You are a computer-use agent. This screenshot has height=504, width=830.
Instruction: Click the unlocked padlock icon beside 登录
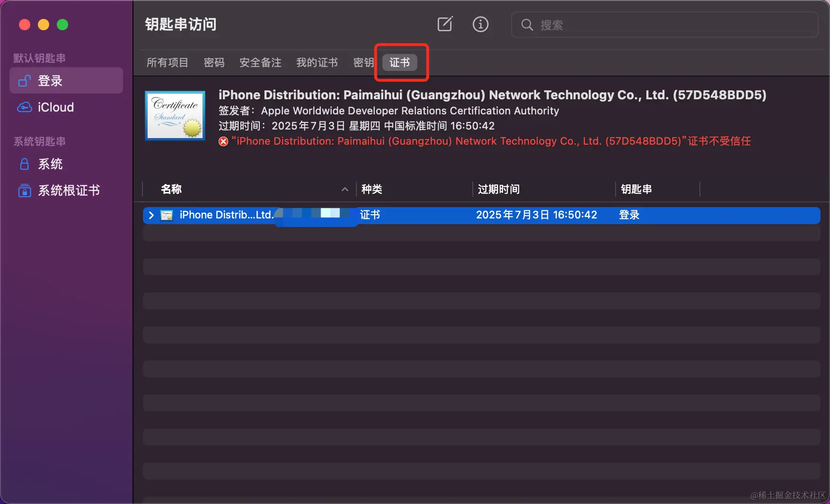[25, 81]
